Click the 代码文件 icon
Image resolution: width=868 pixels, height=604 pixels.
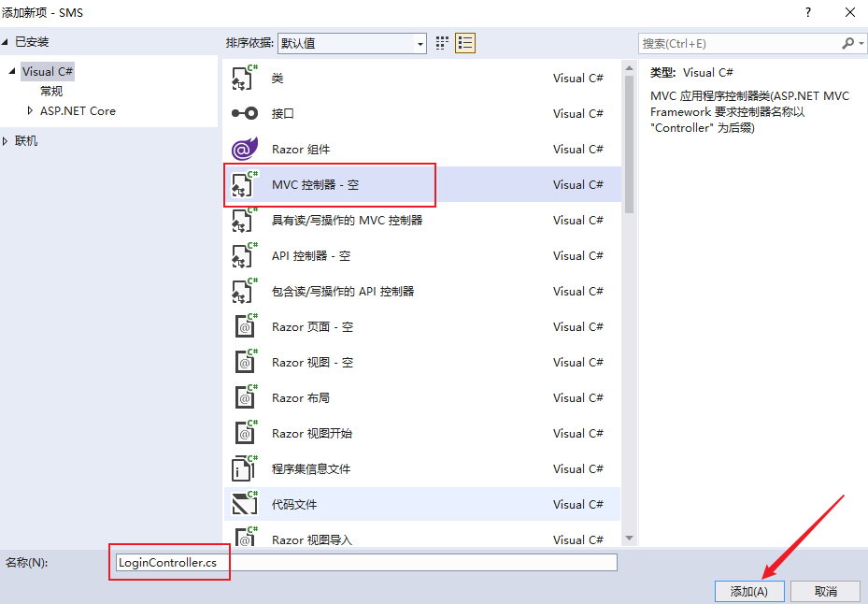point(245,504)
